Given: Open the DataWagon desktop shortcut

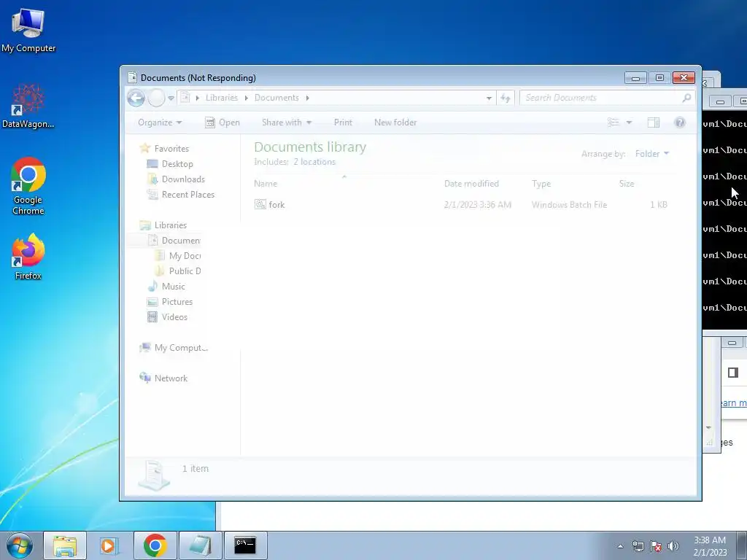Looking at the screenshot, I should tap(28, 106).
